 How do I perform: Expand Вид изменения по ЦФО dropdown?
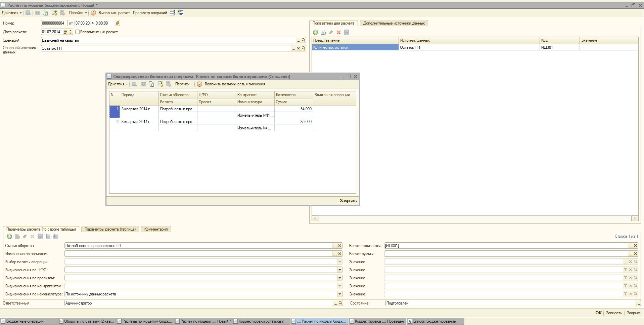(339, 270)
